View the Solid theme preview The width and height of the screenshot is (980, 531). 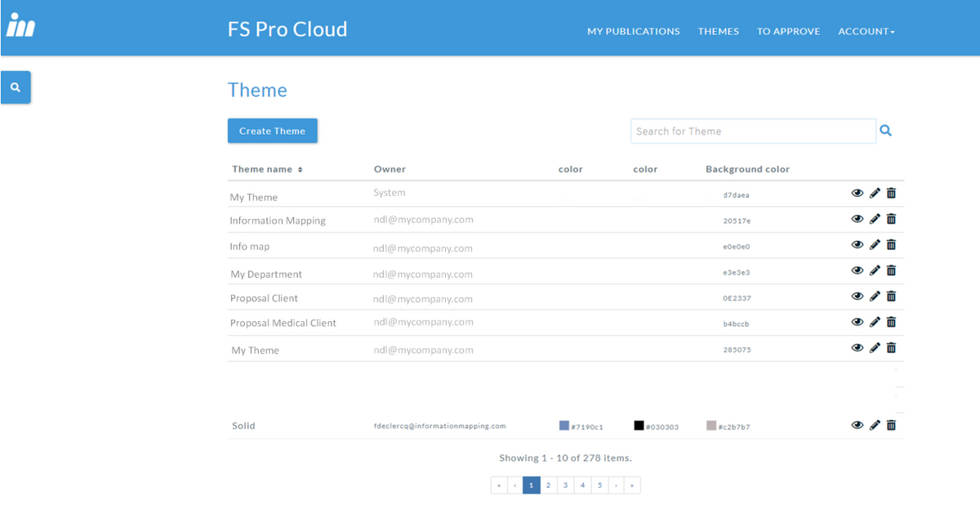[x=857, y=426]
